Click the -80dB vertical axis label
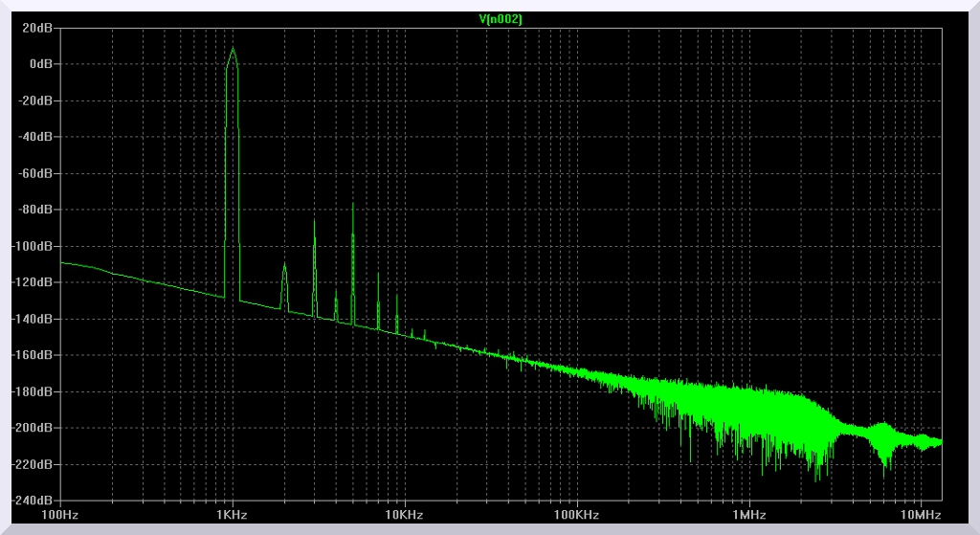 (36, 210)
